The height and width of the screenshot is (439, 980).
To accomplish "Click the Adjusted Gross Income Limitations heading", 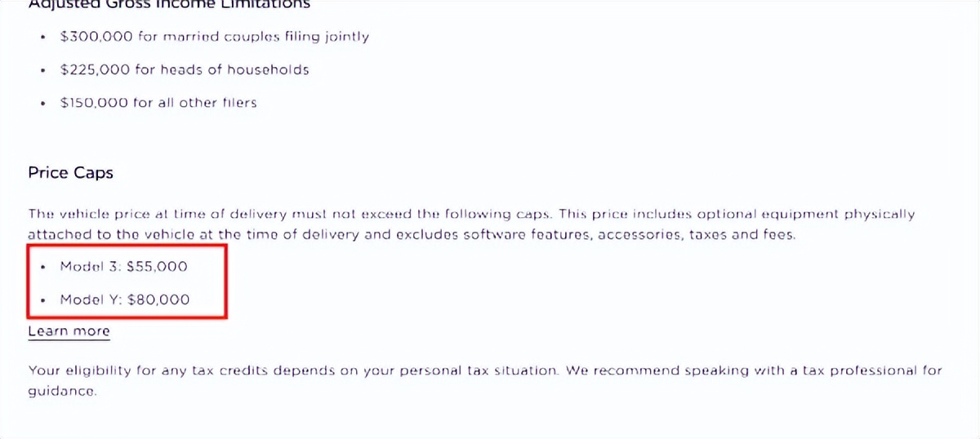I will coord(169,4).
